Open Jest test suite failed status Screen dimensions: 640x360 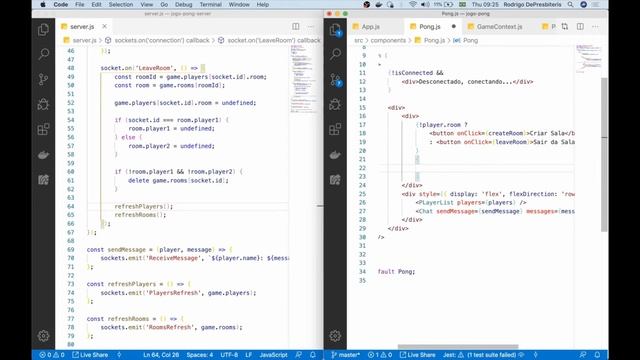479,355
